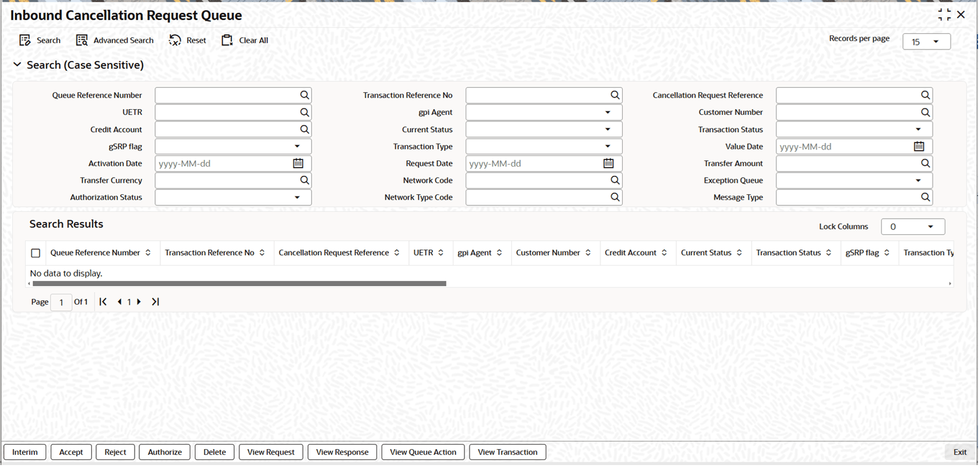Go to first results page

pos(103,301)
